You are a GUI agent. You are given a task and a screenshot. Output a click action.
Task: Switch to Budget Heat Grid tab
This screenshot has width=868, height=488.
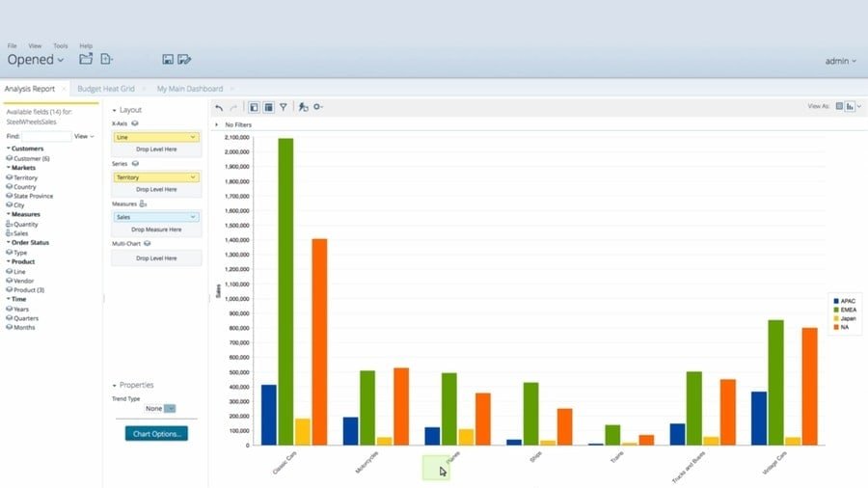[105, 89]
